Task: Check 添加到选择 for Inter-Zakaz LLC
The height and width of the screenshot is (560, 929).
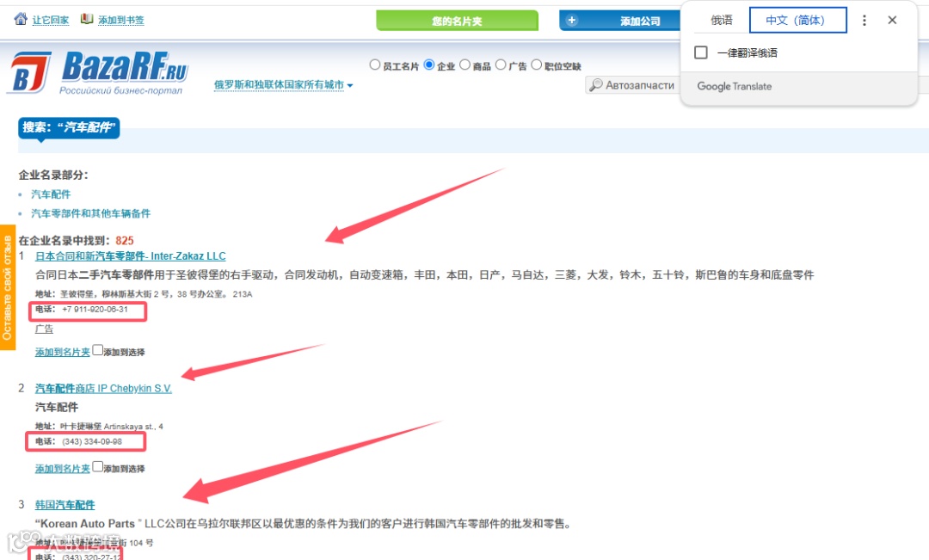Action: tap(98, 350)
